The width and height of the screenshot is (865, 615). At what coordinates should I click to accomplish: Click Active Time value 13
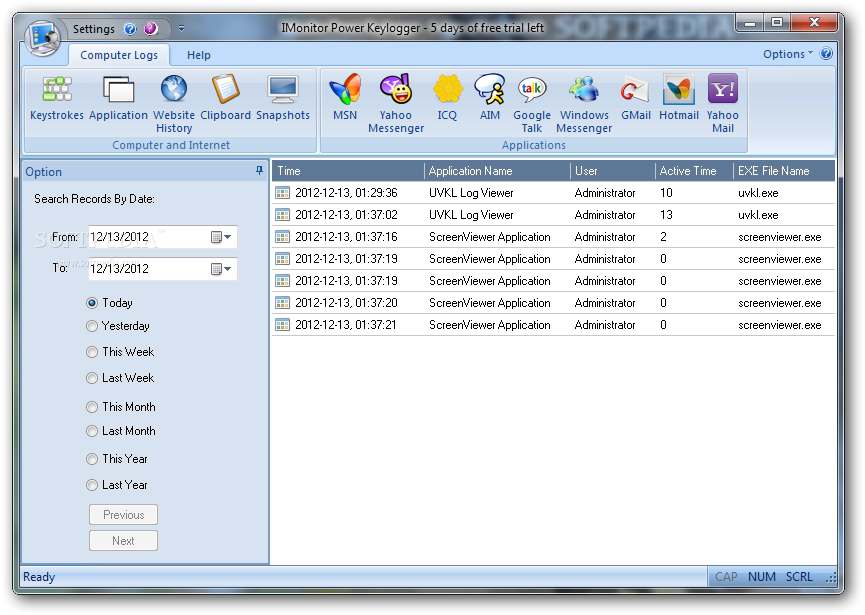pos(666,215)
